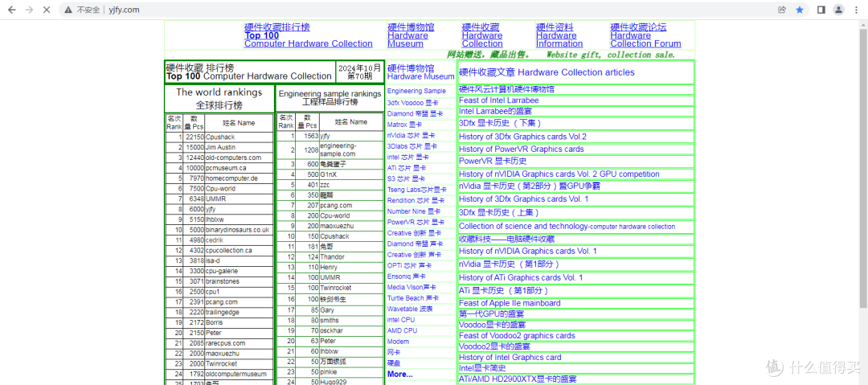The image size is (868, 385).
Task: Click the not-secure warning icon
Action: pyautogui.click(x=68, y=10)
